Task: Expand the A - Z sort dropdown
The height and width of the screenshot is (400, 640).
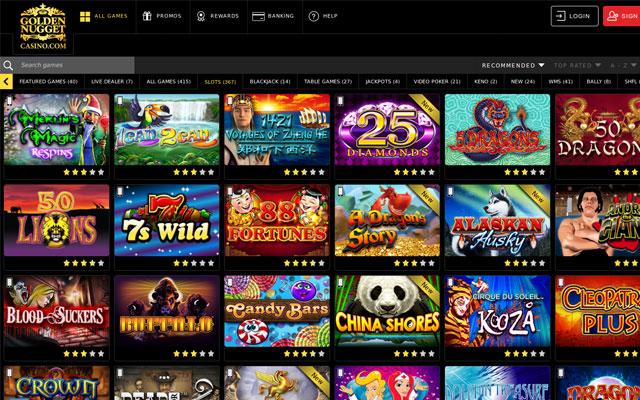Action: (623, 65)
